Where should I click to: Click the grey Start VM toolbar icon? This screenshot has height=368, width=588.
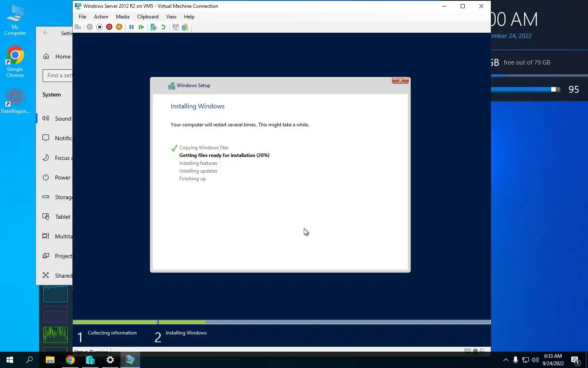(x=89, y=27)
